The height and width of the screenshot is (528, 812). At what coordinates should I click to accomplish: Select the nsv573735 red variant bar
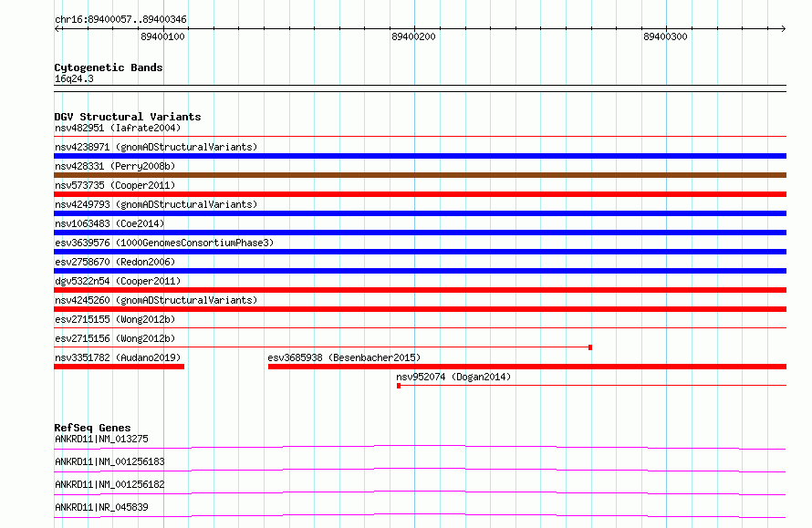click(420, 194)
